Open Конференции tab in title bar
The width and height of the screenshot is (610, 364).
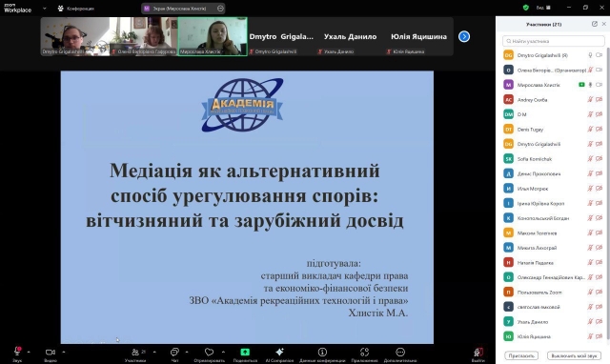pos(76,9)
